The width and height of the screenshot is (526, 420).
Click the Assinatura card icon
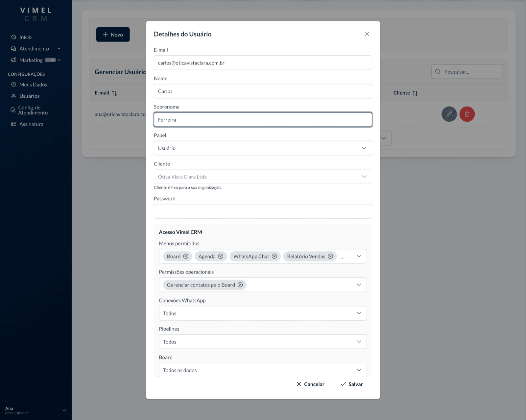click(13, 124)
